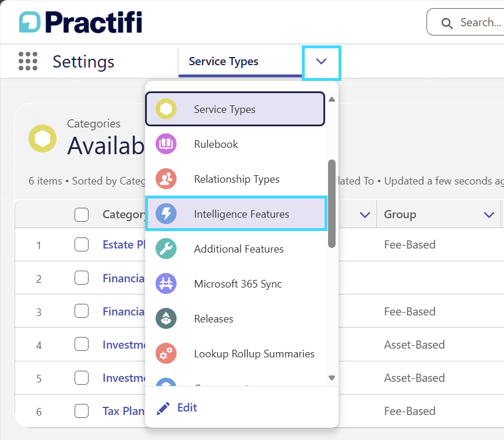Check the row 6 Tax Plan checkbox

coord(82,411)
